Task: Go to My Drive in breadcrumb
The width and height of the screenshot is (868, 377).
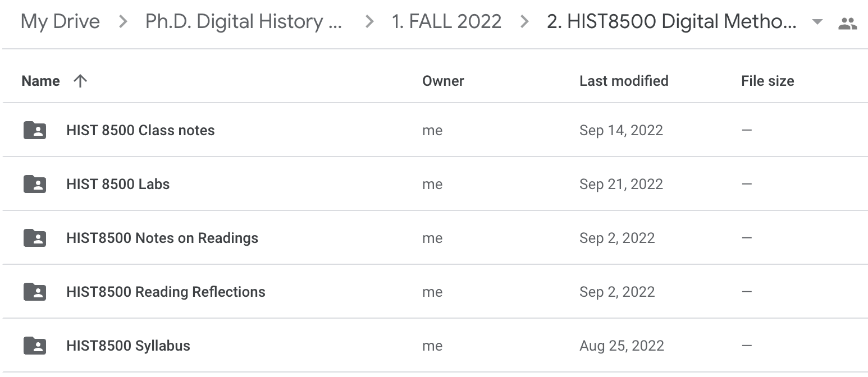Action: 60,22
